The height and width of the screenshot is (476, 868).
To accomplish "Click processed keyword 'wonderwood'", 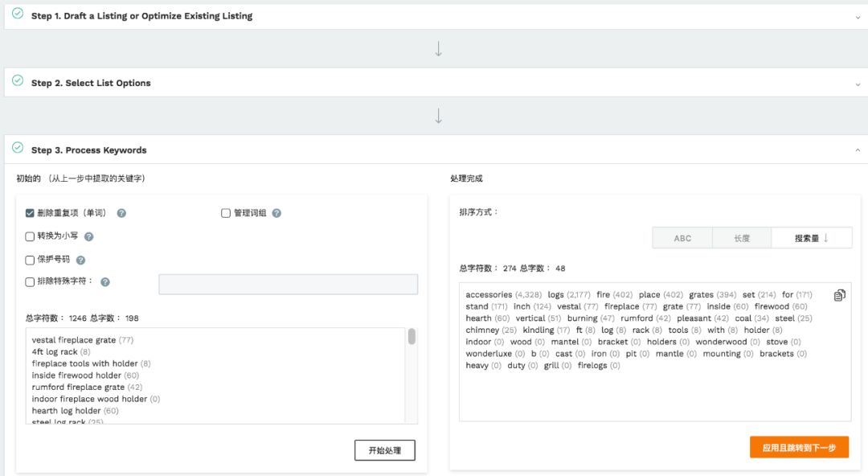I will pyautogui.click(x=721, y=342).
